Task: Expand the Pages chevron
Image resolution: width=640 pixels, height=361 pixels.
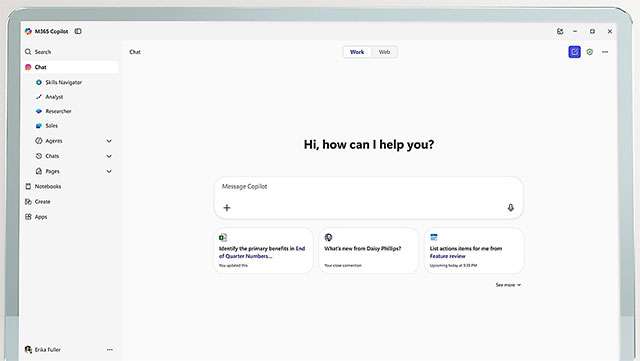Action: click(109, 171)
